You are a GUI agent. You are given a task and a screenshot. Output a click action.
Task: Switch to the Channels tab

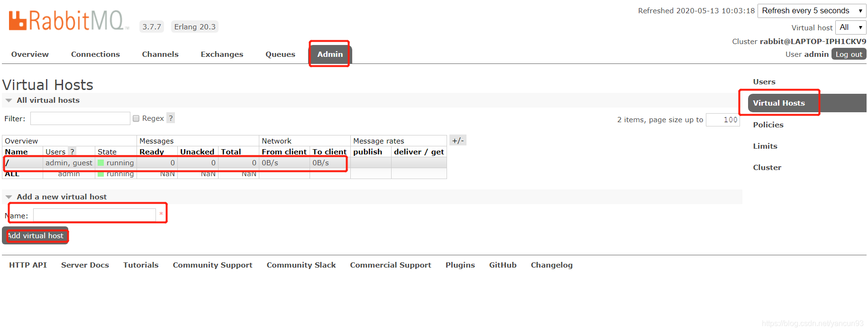click(x=160, y=54)
